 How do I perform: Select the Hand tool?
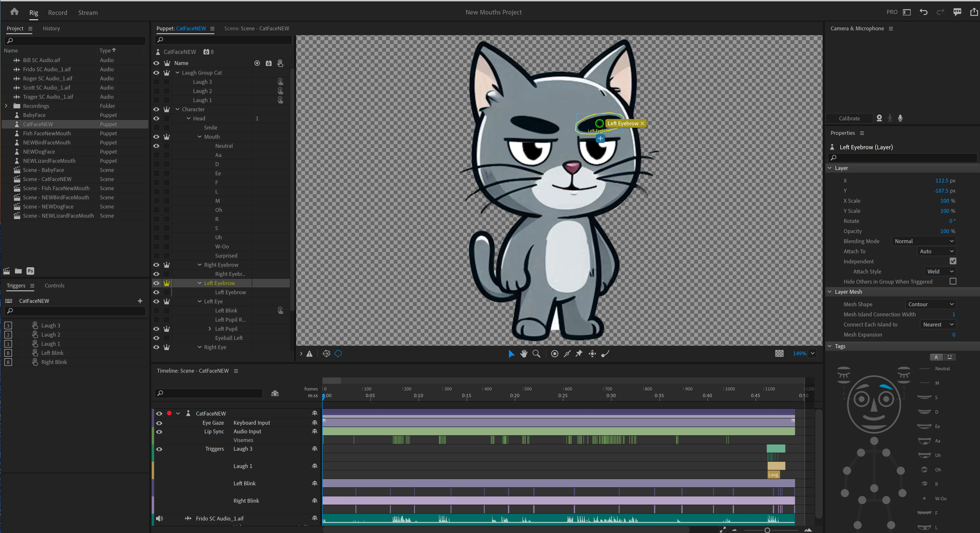524,354
